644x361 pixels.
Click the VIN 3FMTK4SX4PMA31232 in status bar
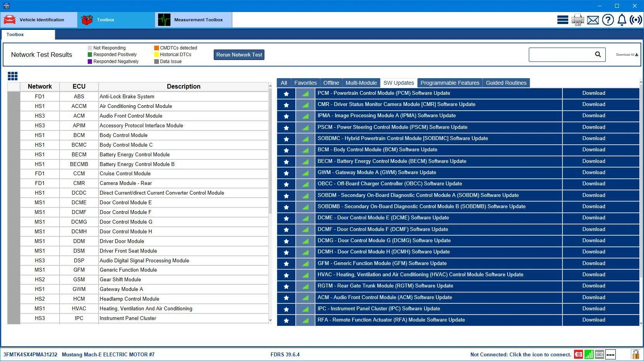30,354
